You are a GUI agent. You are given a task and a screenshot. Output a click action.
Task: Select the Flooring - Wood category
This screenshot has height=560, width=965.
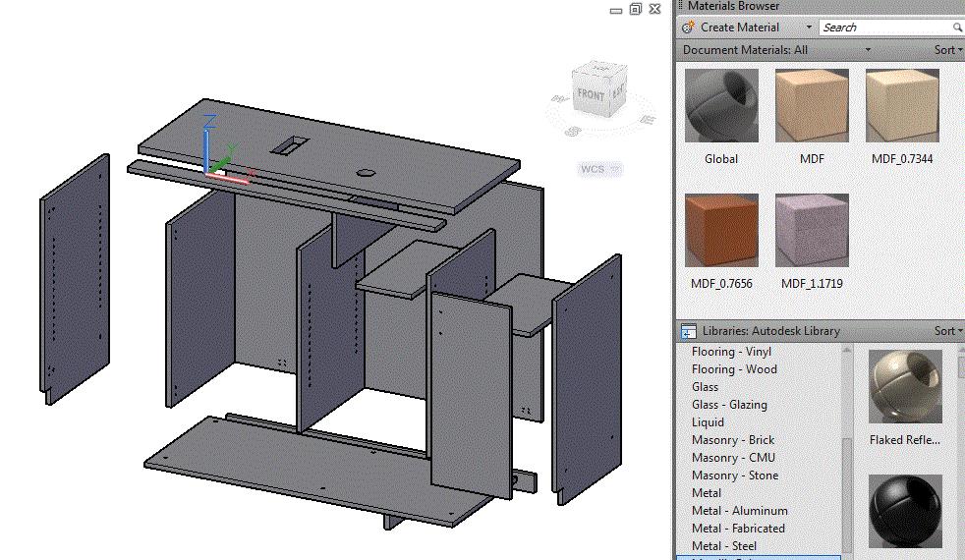(734, 369)
